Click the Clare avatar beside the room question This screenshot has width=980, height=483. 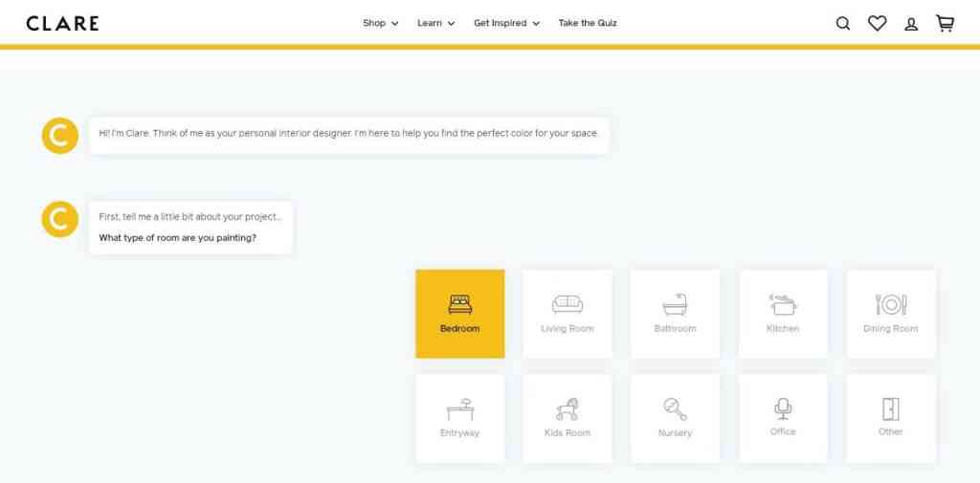point(60,219)
